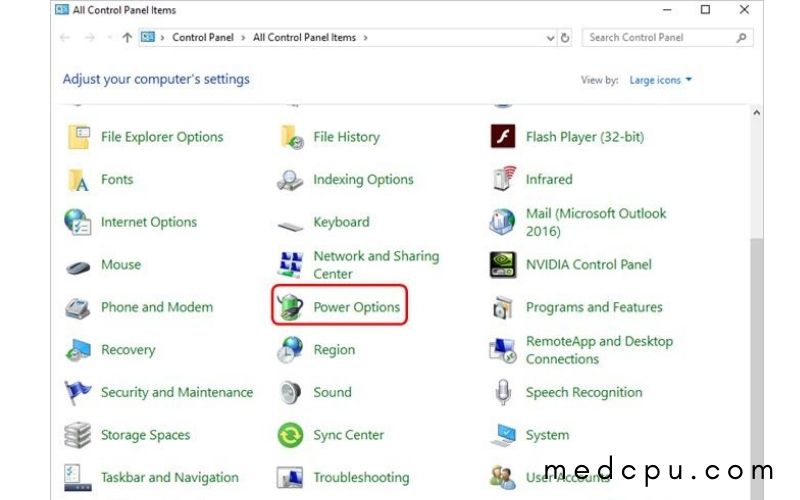Open recent locations dropdown beside forward arrow

pyautogui.click(x=109, y=38)
